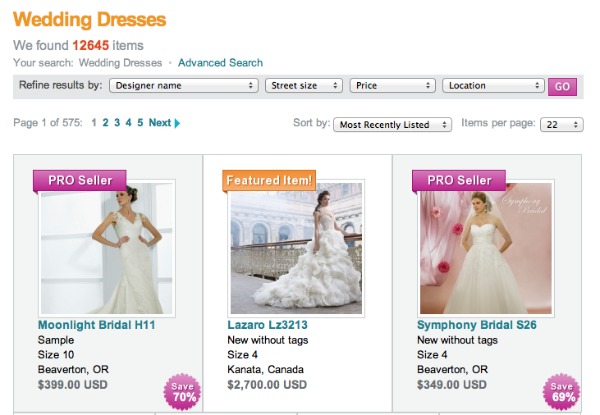Open the Symphony Bridal S26 listing title

coord(477,325)
